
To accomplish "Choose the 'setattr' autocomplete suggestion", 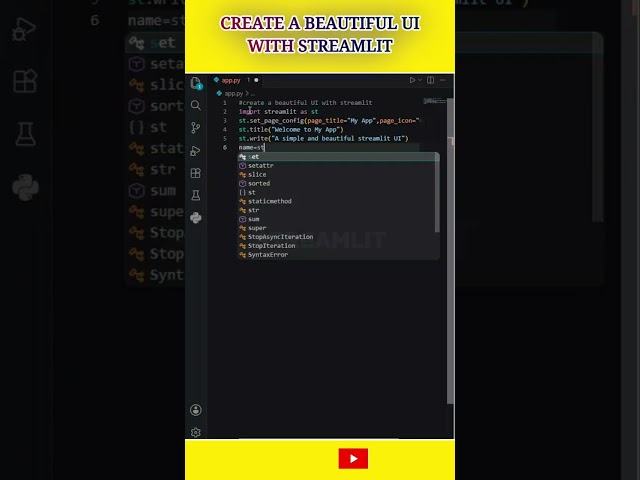I will click(x=339, y=166).
